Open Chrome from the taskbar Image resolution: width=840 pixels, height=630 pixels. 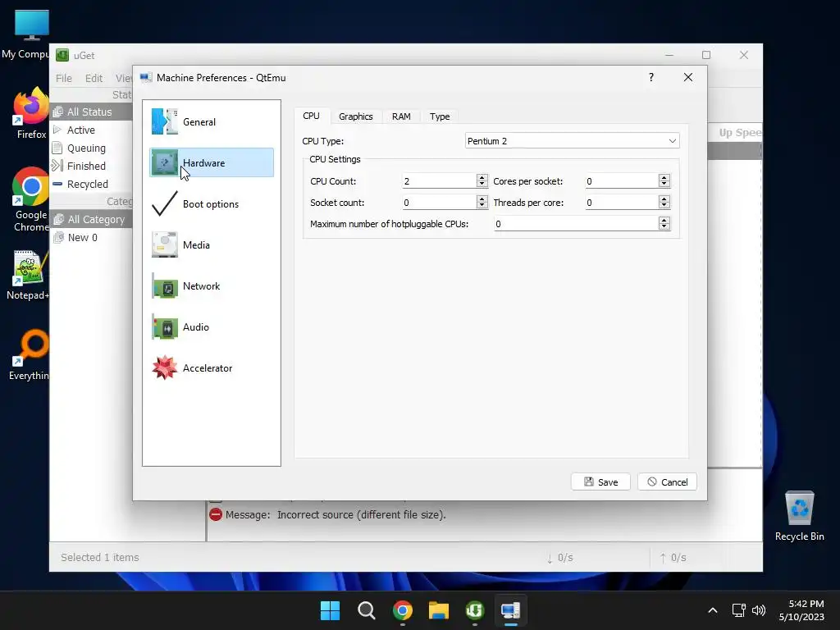402,610
